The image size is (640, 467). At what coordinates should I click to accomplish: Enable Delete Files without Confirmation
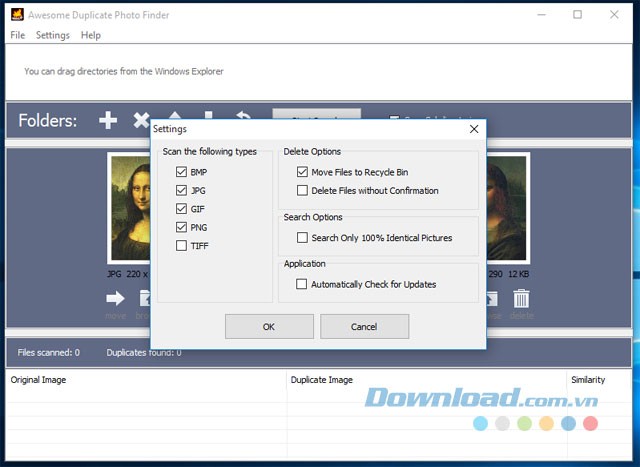(302, 191)
